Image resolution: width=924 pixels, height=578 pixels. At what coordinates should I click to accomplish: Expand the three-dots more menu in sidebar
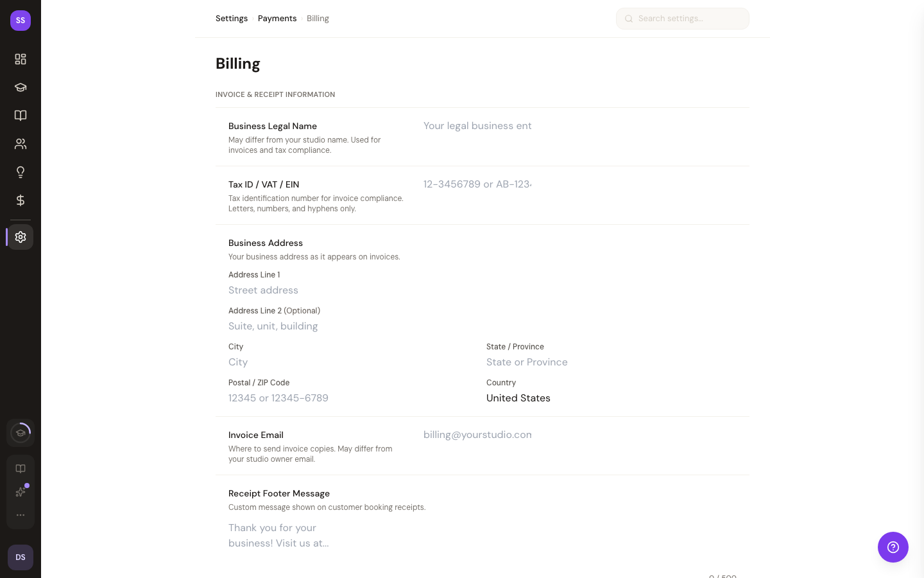click(21, 515)
